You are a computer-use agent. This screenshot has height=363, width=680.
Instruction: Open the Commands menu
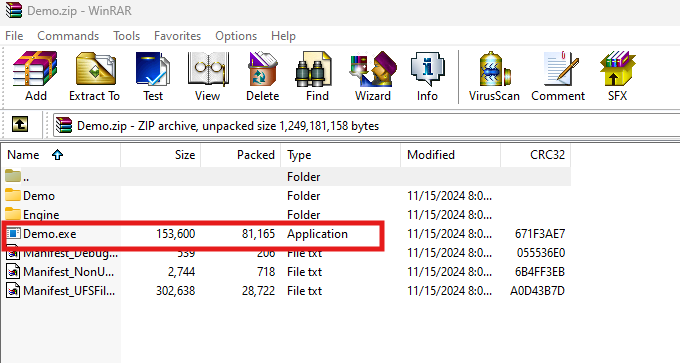tap(68, 36)
